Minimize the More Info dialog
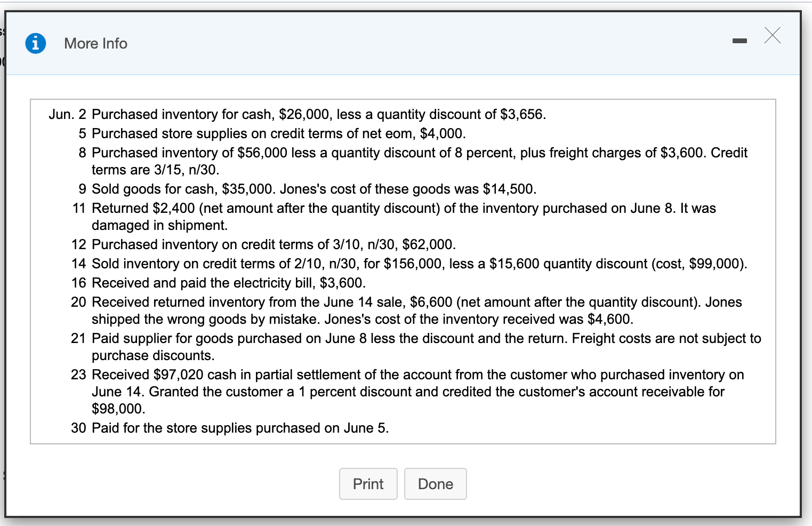 coord(739,41)
